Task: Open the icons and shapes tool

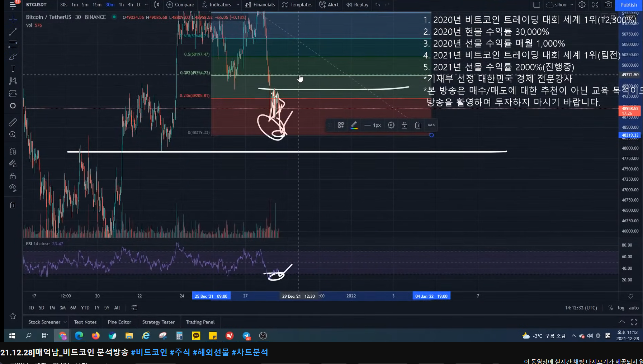Action: pos(13,106)
